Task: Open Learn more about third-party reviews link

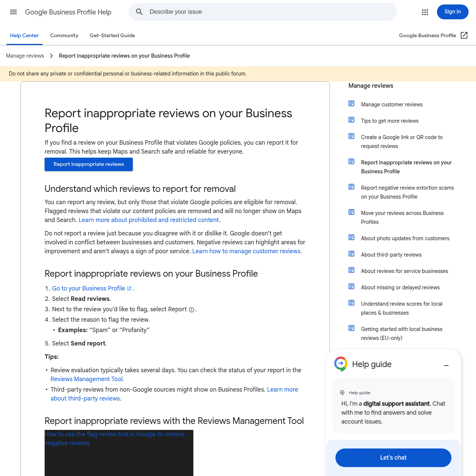Action: (x=174, y=394)
